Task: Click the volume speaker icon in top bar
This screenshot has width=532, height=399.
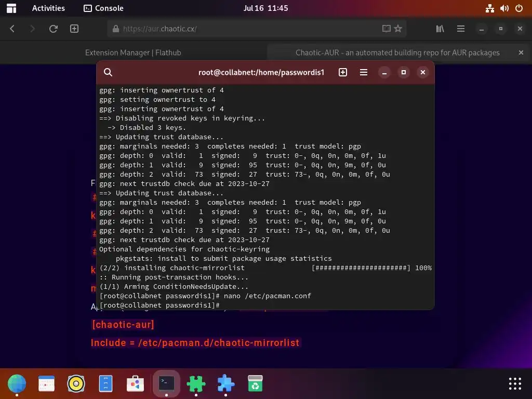Action: [504, 8]
